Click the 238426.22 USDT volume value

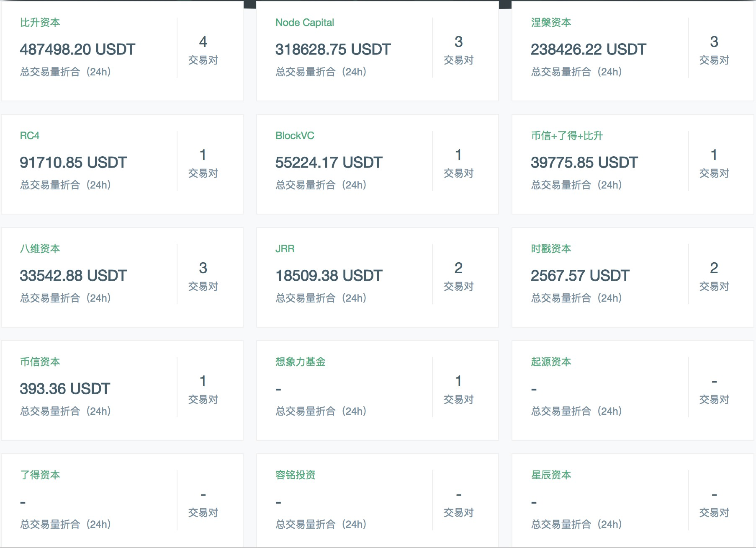click(589, 49)
